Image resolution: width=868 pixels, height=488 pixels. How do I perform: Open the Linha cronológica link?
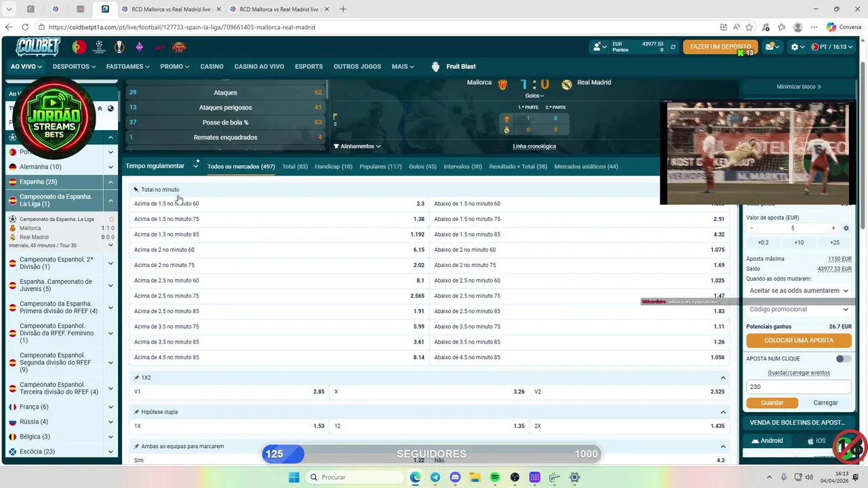tap(534, 146)
